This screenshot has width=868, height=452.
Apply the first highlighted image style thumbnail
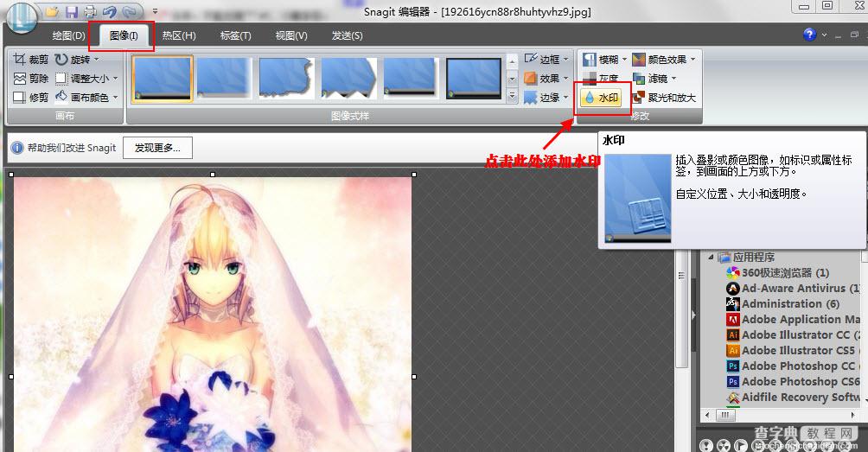[x=163, y=80]
